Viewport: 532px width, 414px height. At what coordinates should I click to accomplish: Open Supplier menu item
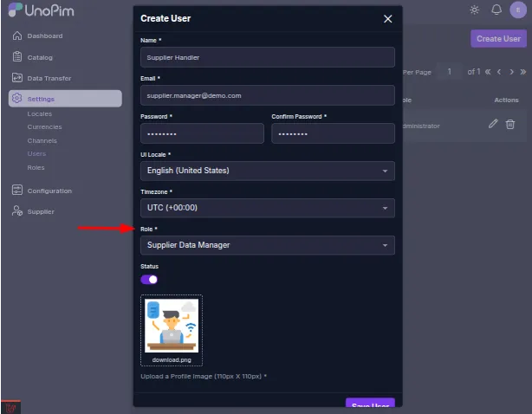(41, 211)
